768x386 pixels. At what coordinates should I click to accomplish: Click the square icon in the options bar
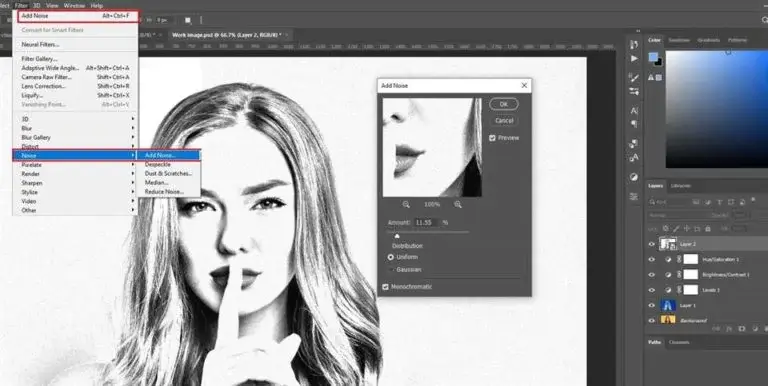coord(188,20)
